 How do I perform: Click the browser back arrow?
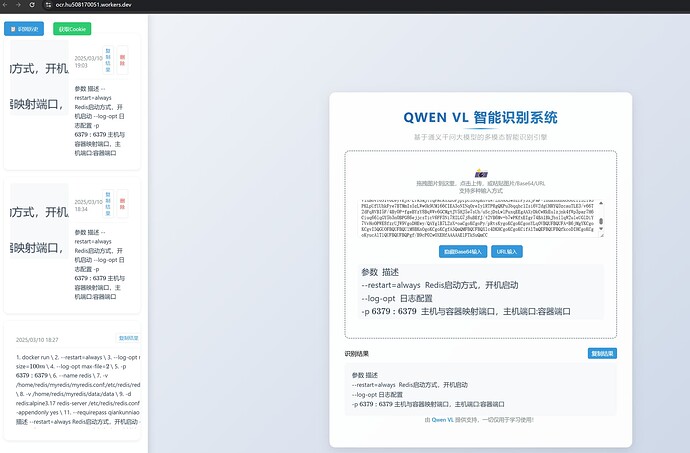click(x=5, y=5)
